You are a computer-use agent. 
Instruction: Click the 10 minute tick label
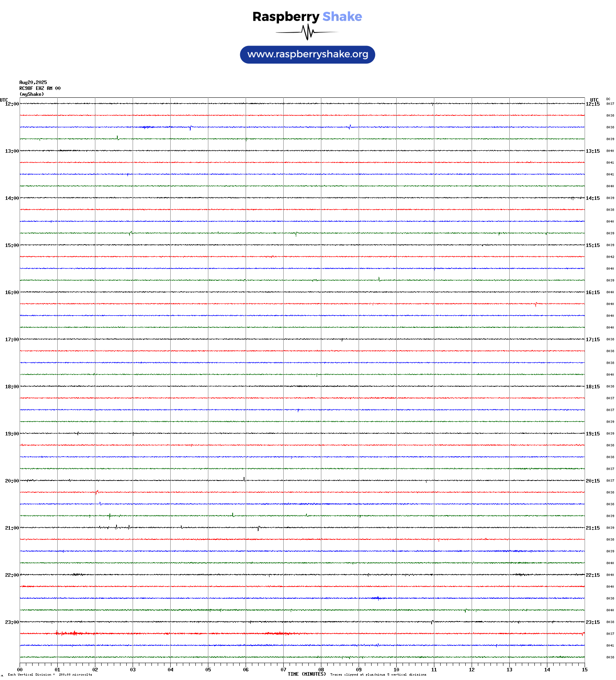pos(396,670)
